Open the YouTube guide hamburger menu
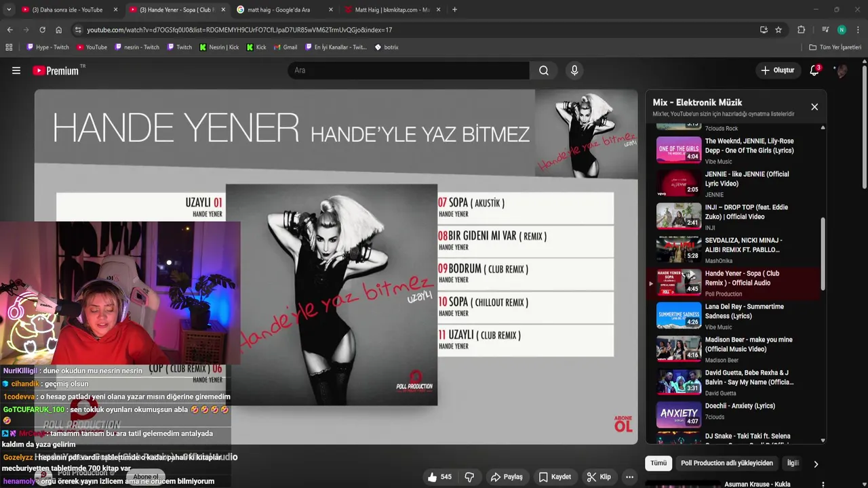Image resolution: width=868 pixels, height=488 pixels. pos(16,70)
